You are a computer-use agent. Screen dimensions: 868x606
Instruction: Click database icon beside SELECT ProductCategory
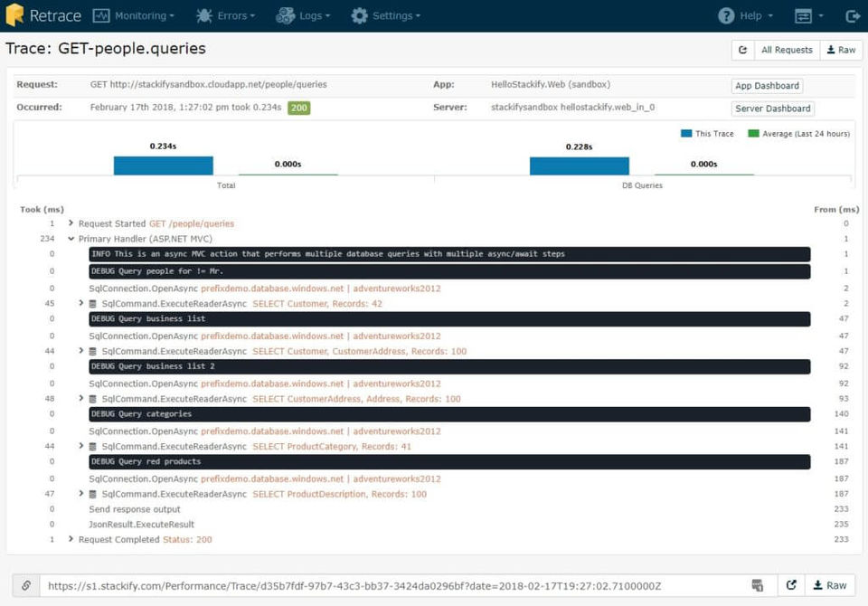[93, 447]
